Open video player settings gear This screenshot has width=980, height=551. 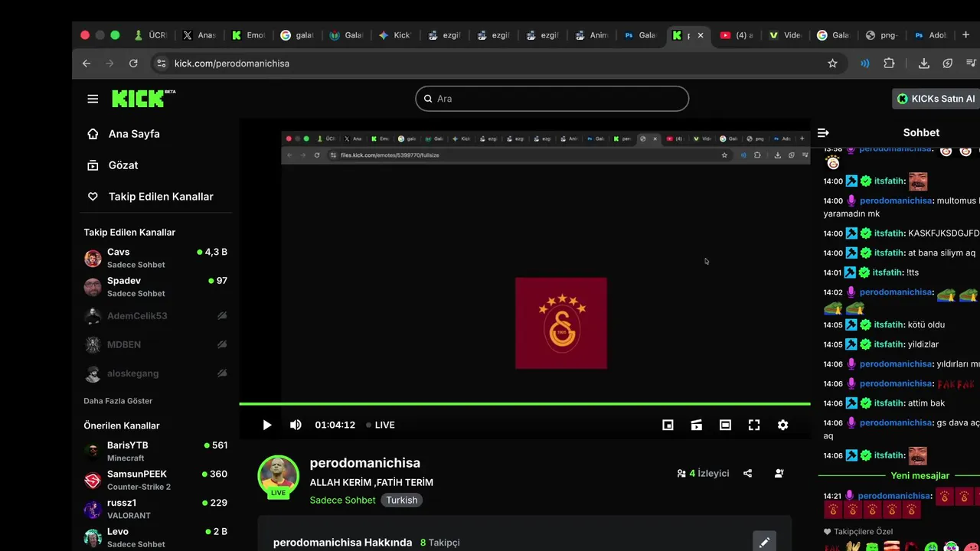[x=782, y=425]
